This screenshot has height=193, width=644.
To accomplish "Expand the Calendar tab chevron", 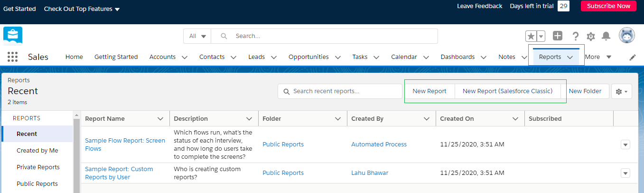I will [x=426, y=57].
